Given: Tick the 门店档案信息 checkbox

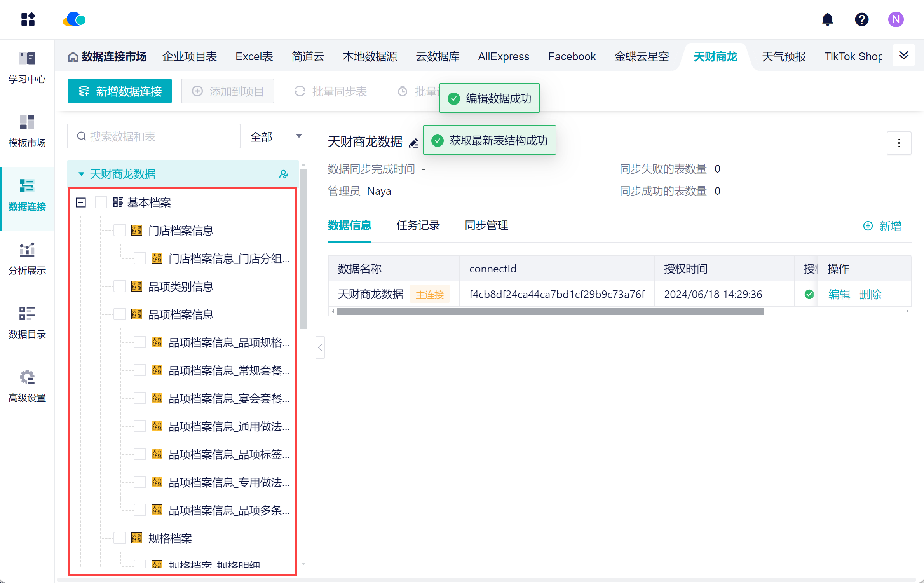Looking at the screenshot, I should coord(120,230).
